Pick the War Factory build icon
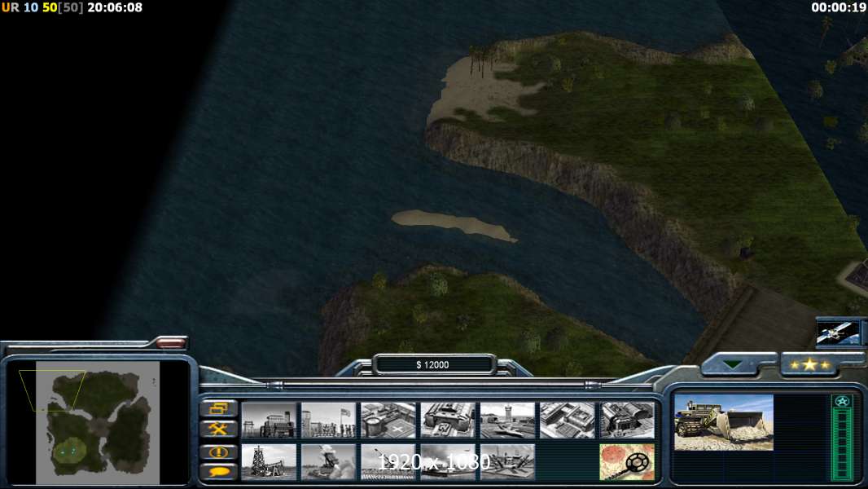 pos(449,421)
